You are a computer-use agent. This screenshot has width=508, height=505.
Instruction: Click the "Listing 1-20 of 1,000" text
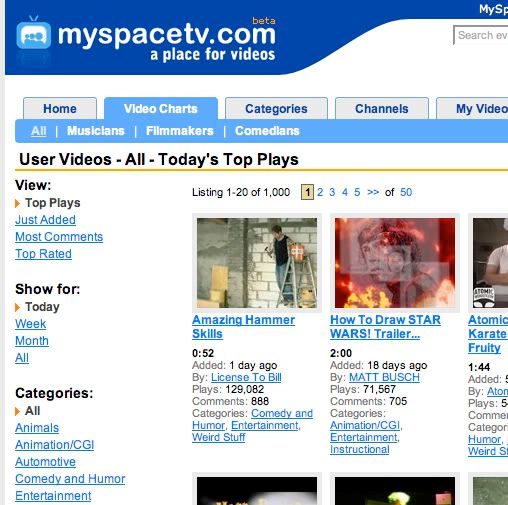(241, 192)
